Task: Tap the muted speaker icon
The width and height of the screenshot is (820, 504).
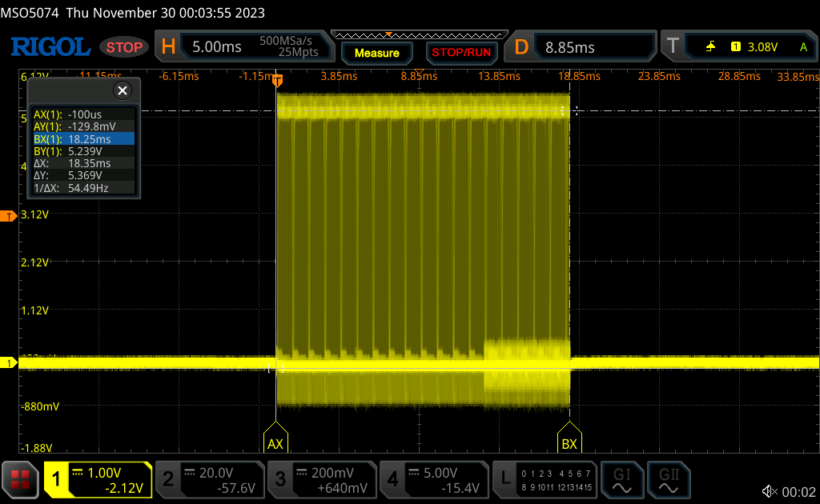Action: (770, 491)
